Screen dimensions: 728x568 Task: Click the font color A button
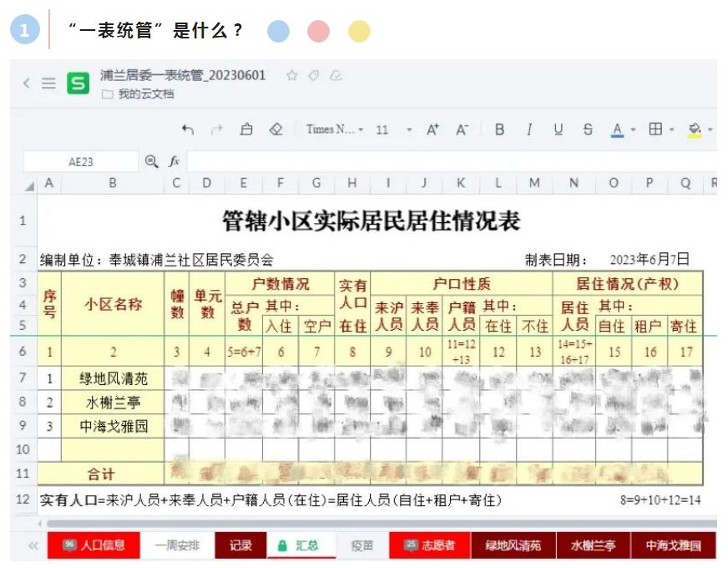pyautogui.click(x=617, y=129)
